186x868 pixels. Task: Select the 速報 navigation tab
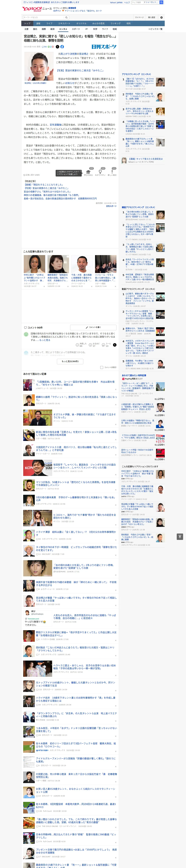click(38, 24)
